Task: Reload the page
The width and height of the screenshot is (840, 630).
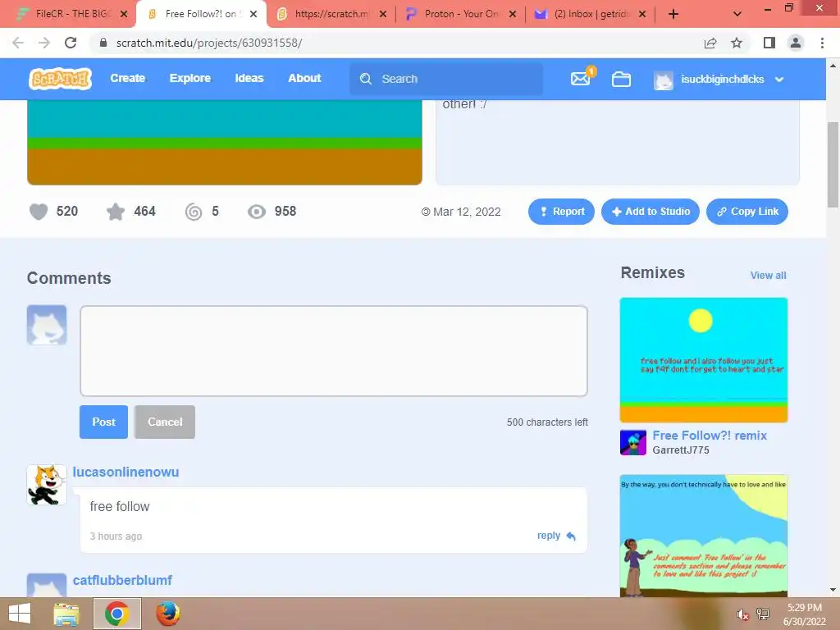Action: 71,43
